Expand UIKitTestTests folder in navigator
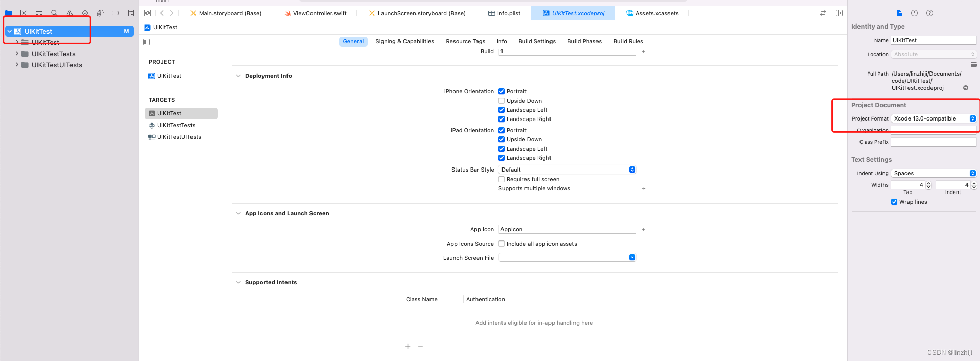980x361 pixels. 17,53
